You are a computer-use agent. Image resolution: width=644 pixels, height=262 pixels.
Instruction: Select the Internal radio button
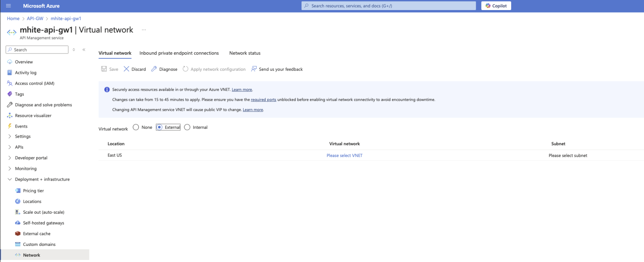[187, 128]
